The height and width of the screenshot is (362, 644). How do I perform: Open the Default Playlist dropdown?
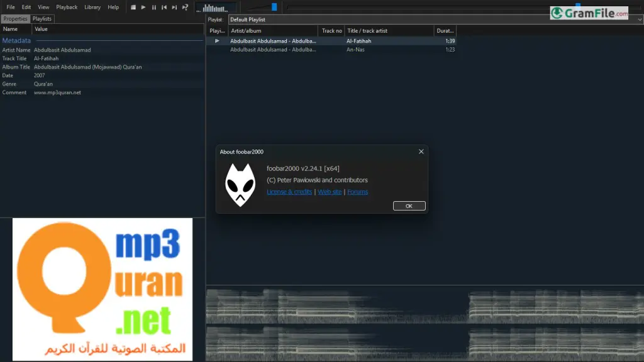tap(435, 19)
